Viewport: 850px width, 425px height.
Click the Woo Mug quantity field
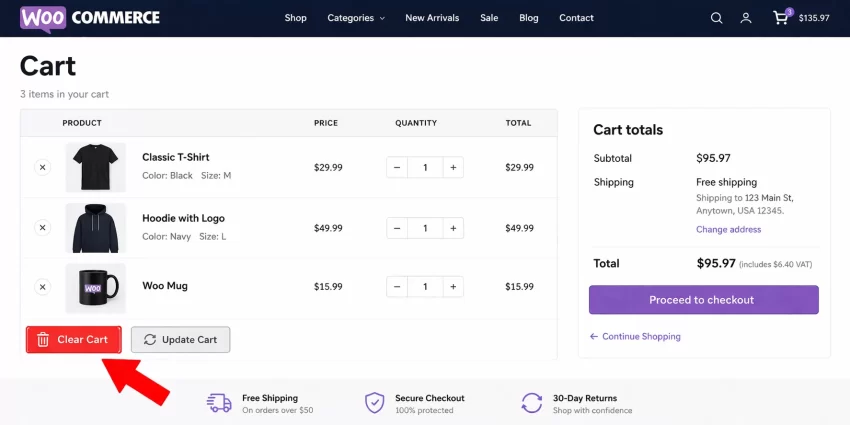(x=425, y=287)
